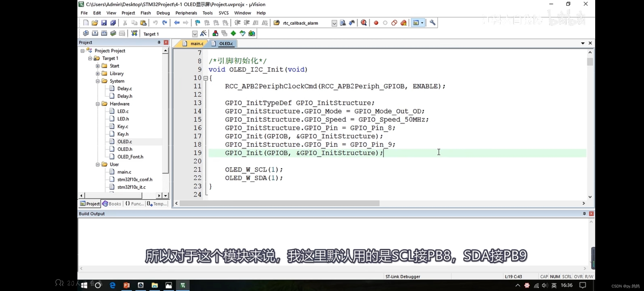644x291 pixels.
Task: Open the Flash menu
Action: tap(146, 13)
